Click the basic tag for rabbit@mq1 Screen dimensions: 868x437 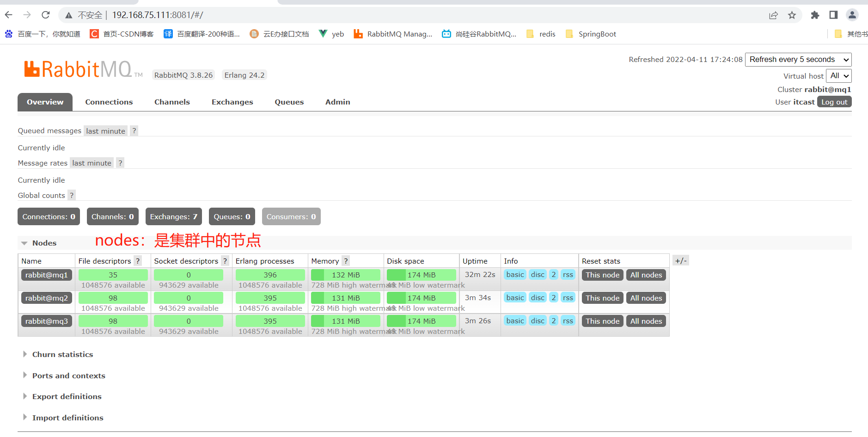pyautogui.click(x=515, y=275)
